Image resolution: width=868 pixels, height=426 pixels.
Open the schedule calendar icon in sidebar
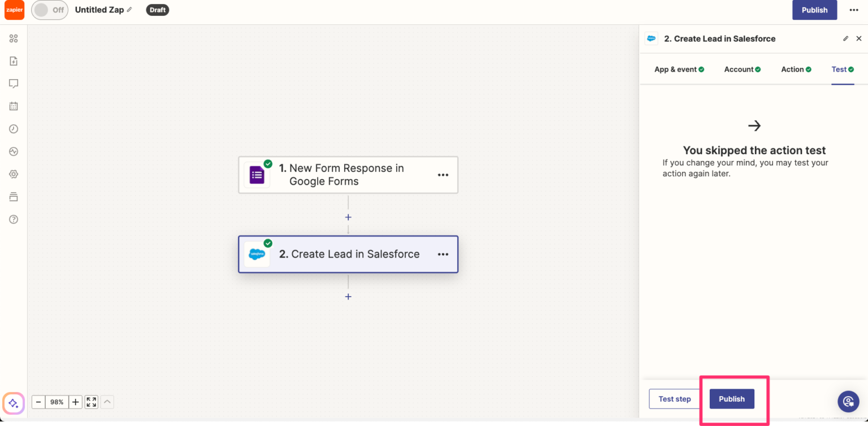(13, 106)
